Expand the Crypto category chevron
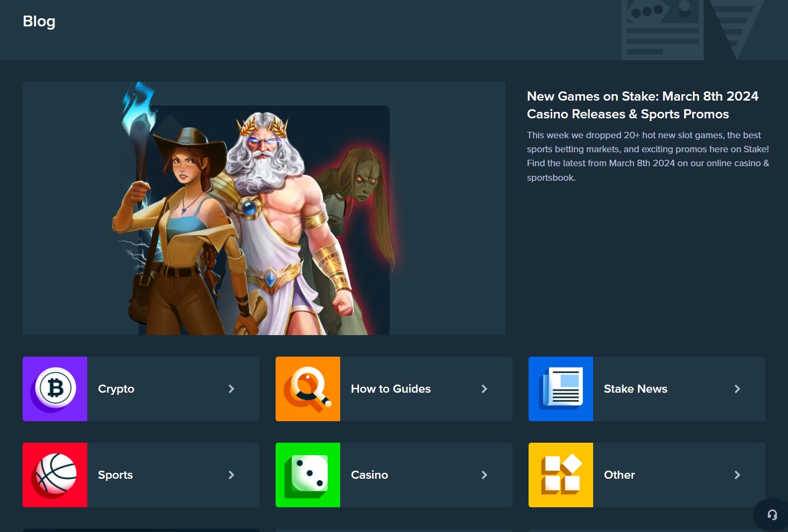Screen dimensions: 788x532 click(231, 389)
